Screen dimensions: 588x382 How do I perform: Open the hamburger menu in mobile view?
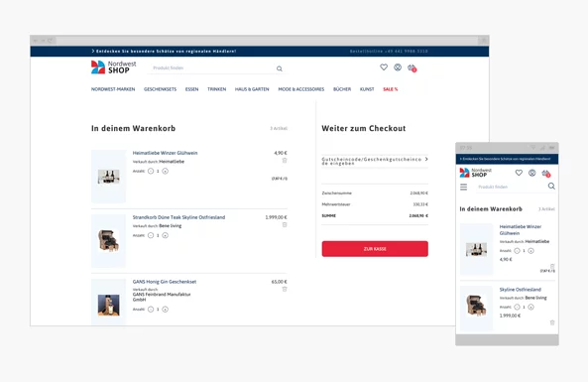(x=464, y=187)
